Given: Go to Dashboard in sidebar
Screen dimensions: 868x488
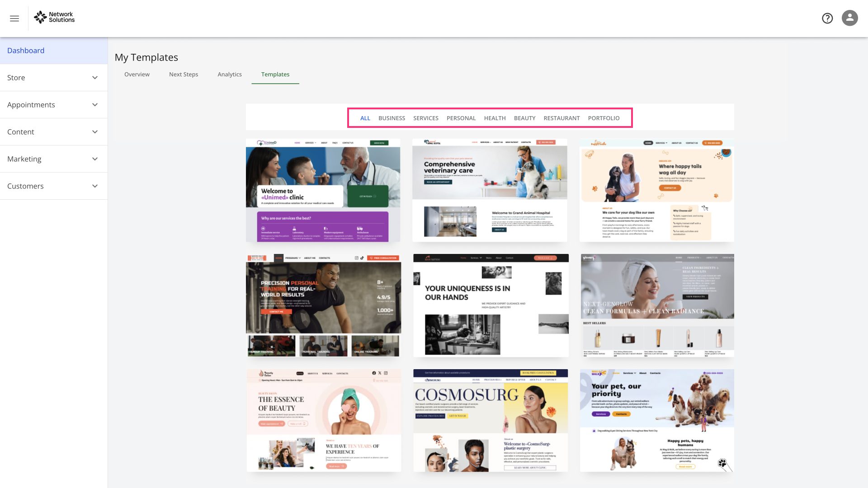Looking at the screenshot, I should pos(26,51).
